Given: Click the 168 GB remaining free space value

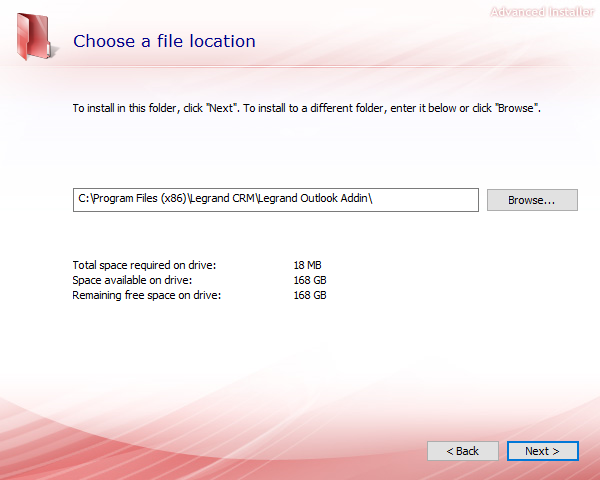Looking at the screenshot, I should point(309,295).
